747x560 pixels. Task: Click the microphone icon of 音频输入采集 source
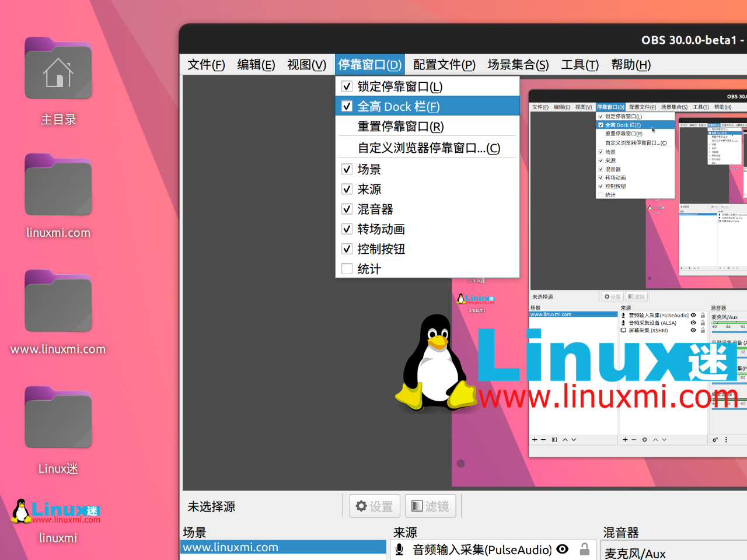click(399, 549)
